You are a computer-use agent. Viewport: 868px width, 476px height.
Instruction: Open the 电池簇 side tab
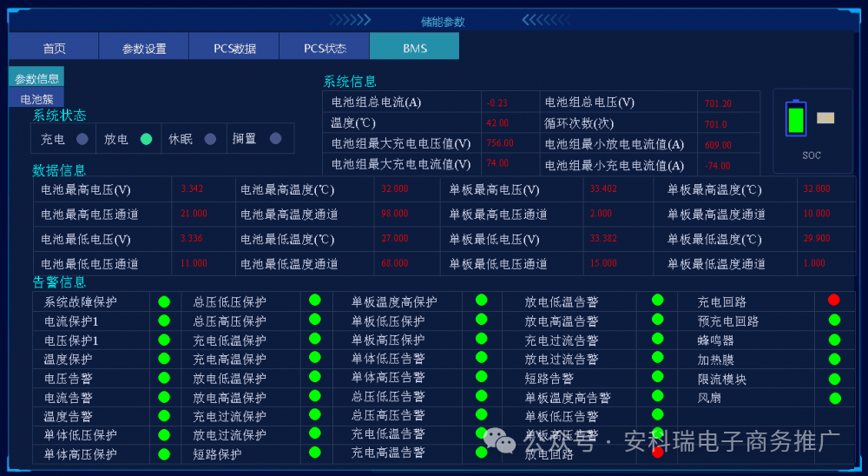pyautogui.click(x=36, y=98)
